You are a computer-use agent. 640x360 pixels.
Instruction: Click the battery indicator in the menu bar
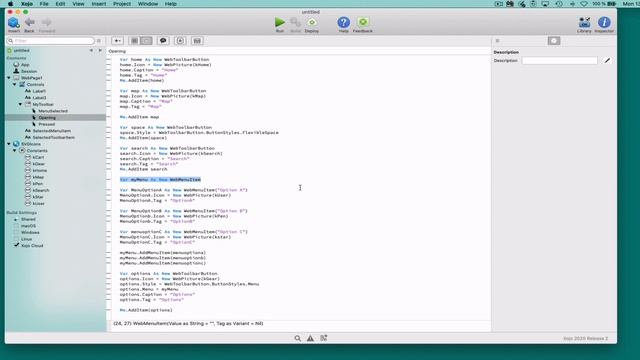coord(611,4)
